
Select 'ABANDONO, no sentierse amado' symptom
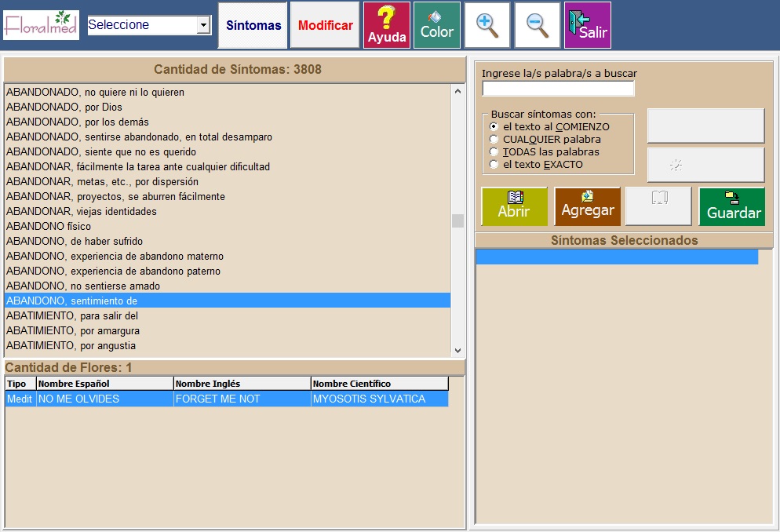(228, 286)
